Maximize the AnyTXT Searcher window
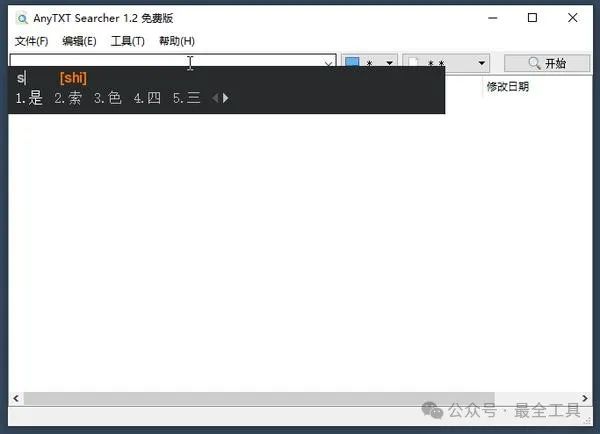 pyautogui.click(x=532, y=18)
